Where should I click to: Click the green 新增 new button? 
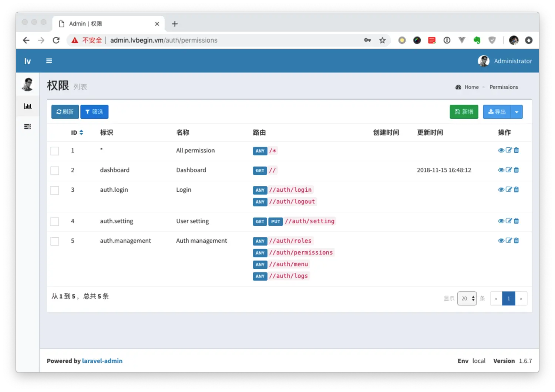(x=464, y=112)
